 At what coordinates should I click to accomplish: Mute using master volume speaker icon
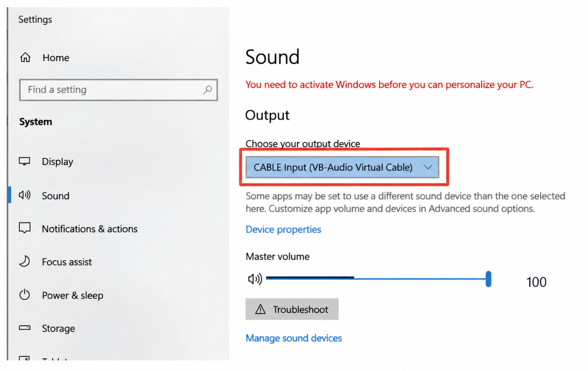255,279
